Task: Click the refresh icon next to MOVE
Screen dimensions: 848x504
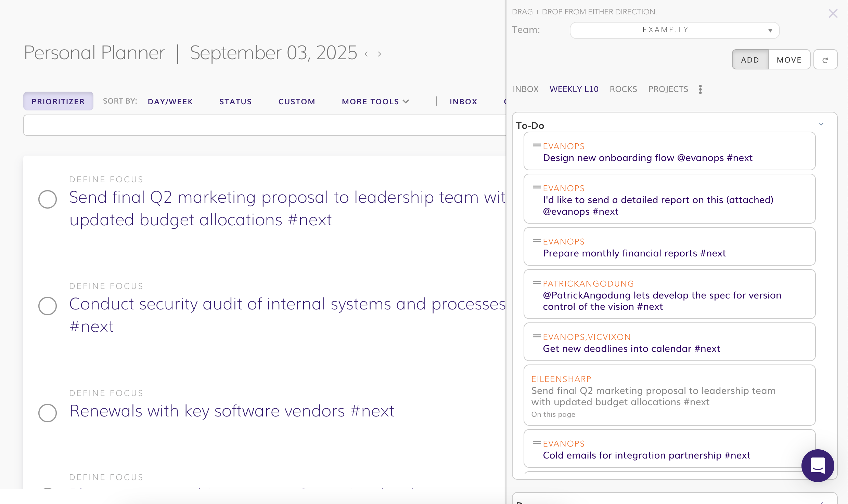Action: click(825, 60)
